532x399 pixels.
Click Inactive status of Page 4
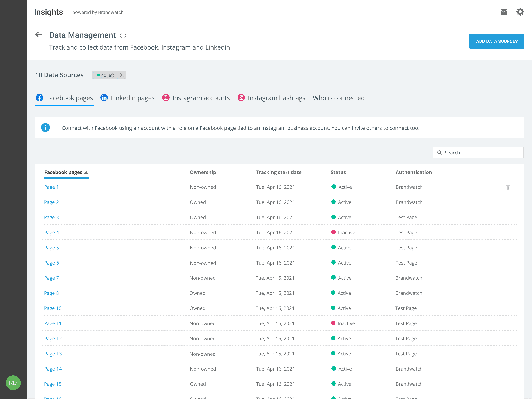pos(343,233)
